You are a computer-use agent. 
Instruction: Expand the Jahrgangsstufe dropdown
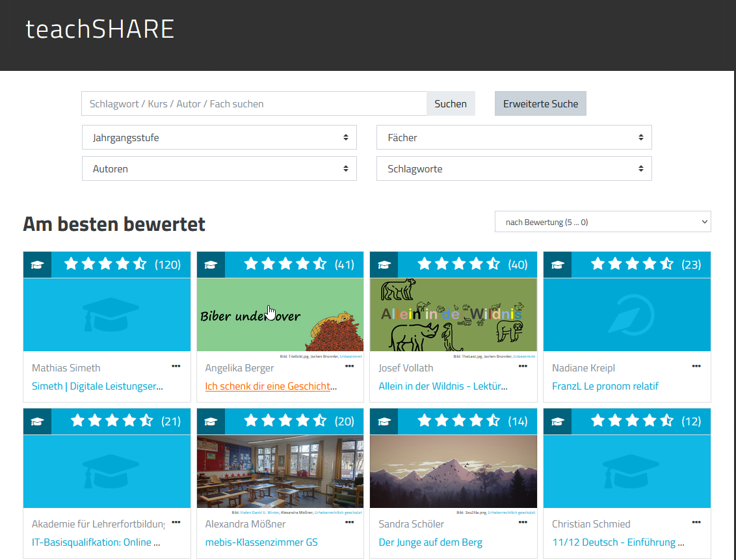point(219,138)
